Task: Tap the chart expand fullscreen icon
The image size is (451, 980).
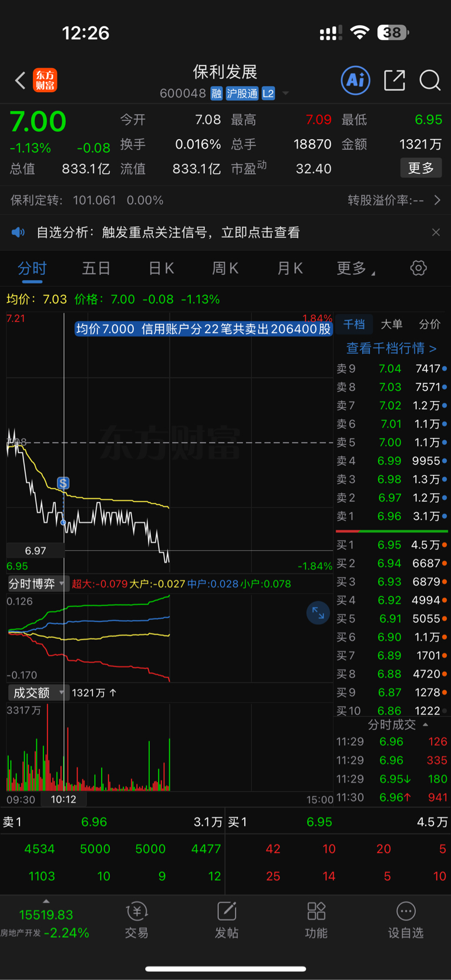Action: click(x=318, y=613)
